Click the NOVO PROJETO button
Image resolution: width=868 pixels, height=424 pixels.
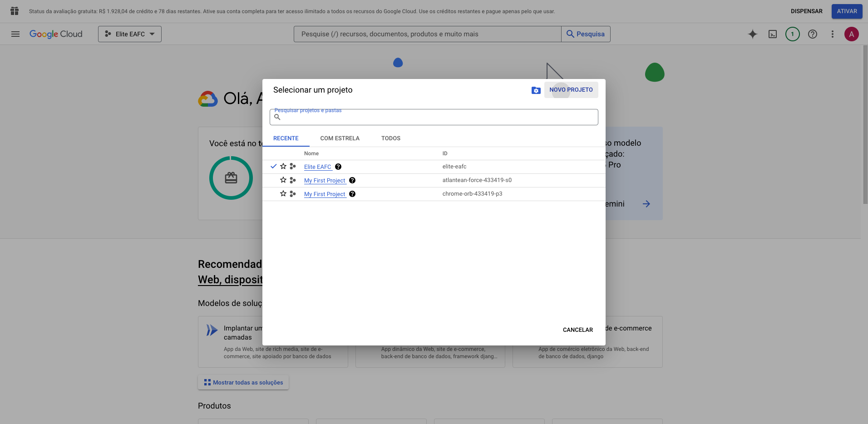[x=571, y=90]
